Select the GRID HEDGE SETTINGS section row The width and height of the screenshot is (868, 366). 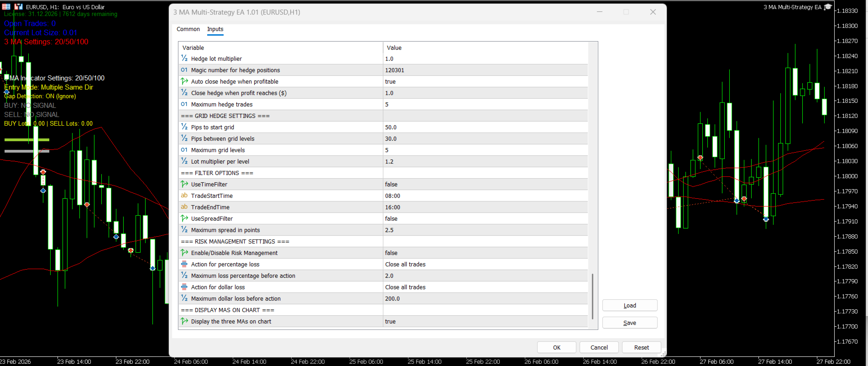(x=383, y=116)
